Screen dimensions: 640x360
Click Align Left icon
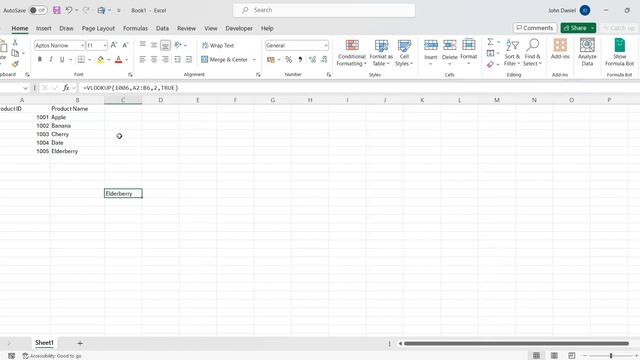click(142, 60)
